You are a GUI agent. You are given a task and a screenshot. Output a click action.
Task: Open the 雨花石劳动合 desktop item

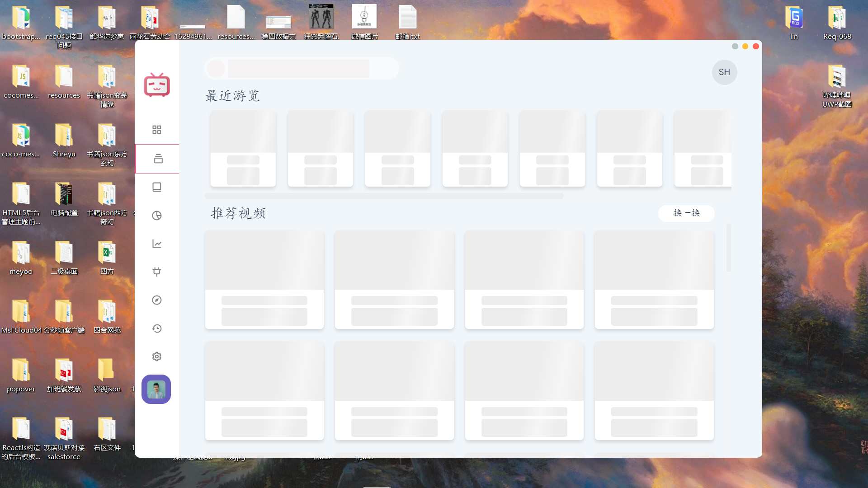[x=150, y=23]
